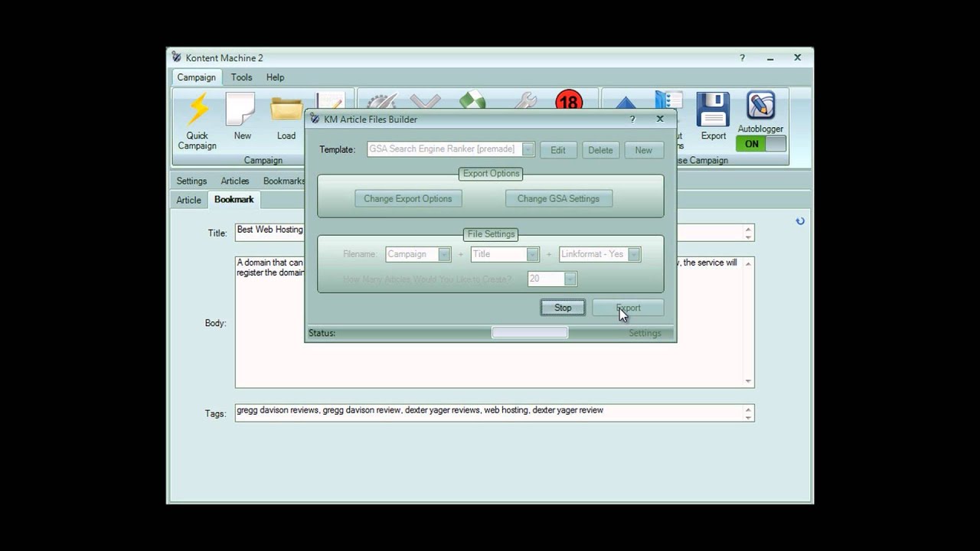This screenshot has height=551, width=980.
Task: Open the Linkformat - Yes dropdown
Action: 634,254
